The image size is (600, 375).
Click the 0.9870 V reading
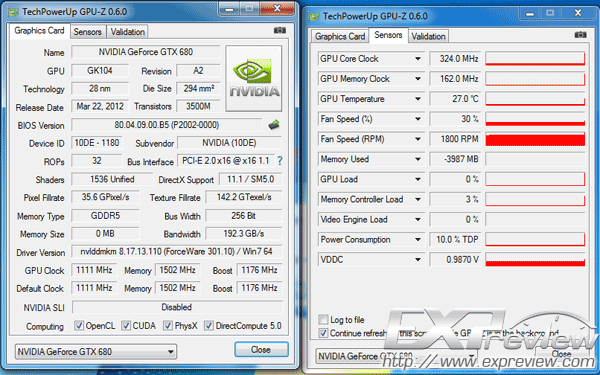coord(455,259)
